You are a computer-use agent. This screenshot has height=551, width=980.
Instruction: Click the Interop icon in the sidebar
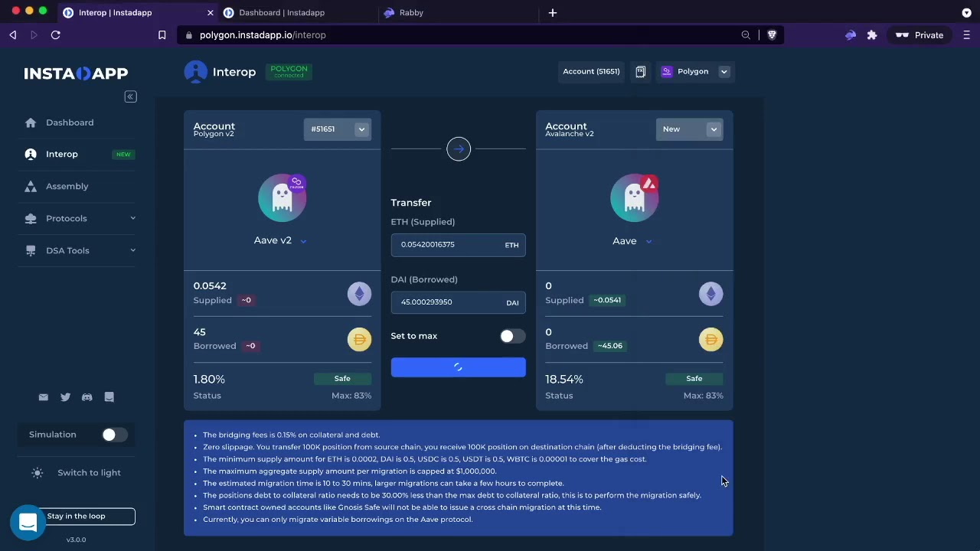(31, 154)
